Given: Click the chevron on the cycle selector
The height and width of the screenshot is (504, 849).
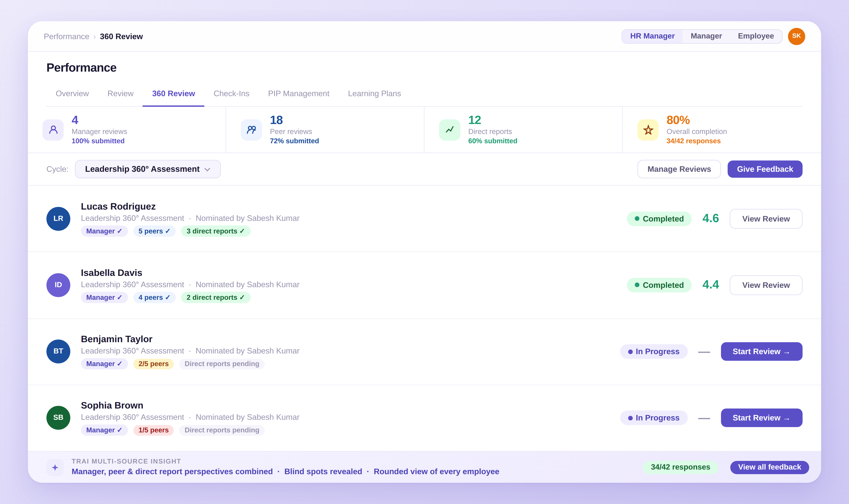Looking at the screenshot, I should coord(207,170).
